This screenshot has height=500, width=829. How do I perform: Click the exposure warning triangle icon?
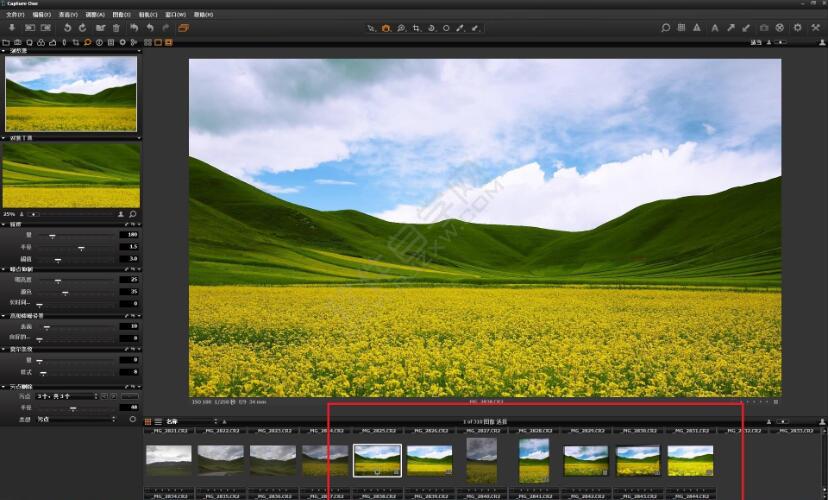click(699, 28)
